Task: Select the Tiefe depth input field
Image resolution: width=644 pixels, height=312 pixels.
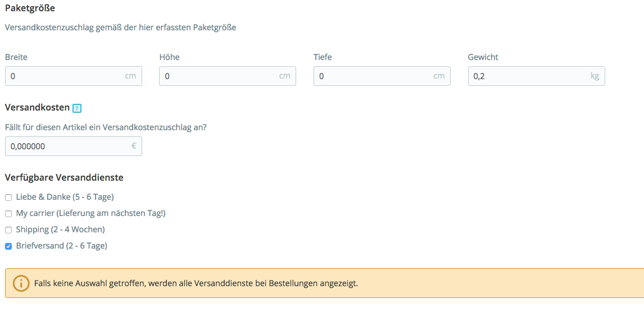Action: (x=382, y=76)
